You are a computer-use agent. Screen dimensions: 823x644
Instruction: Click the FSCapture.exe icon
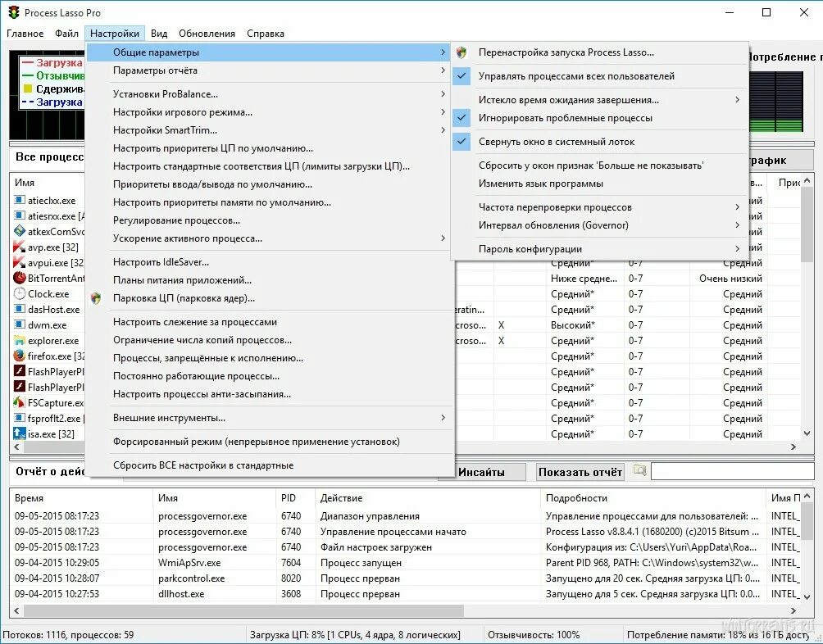point(20,402)
